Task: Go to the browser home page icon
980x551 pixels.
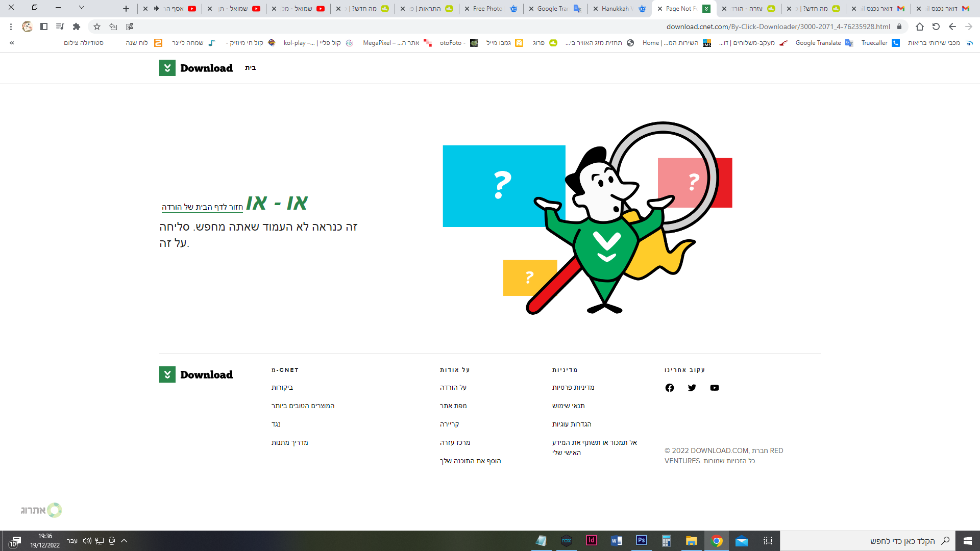Action: (x=919, y=27)
